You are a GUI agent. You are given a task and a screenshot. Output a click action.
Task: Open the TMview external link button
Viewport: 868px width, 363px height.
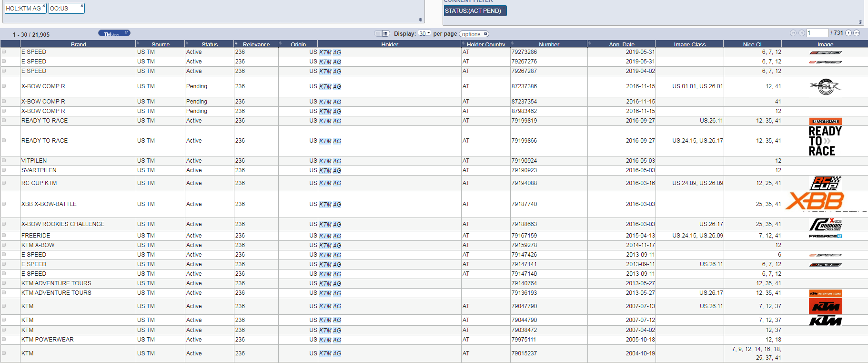[114, 33]
